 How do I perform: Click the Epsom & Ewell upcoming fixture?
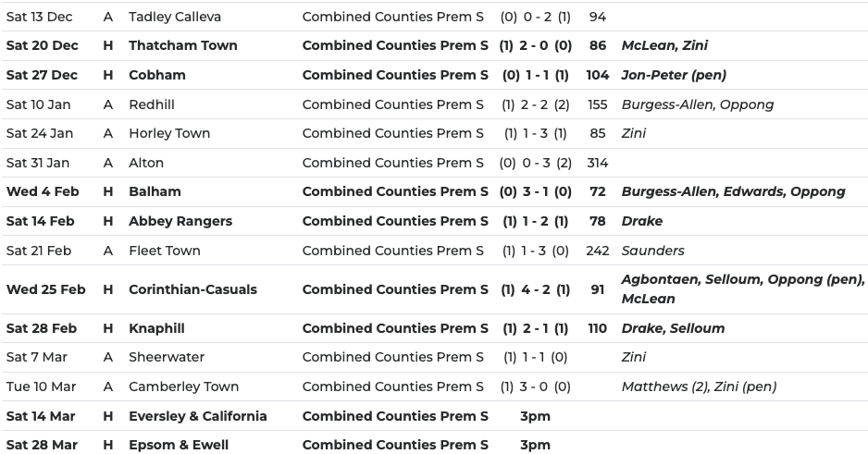tap(179, 445)
